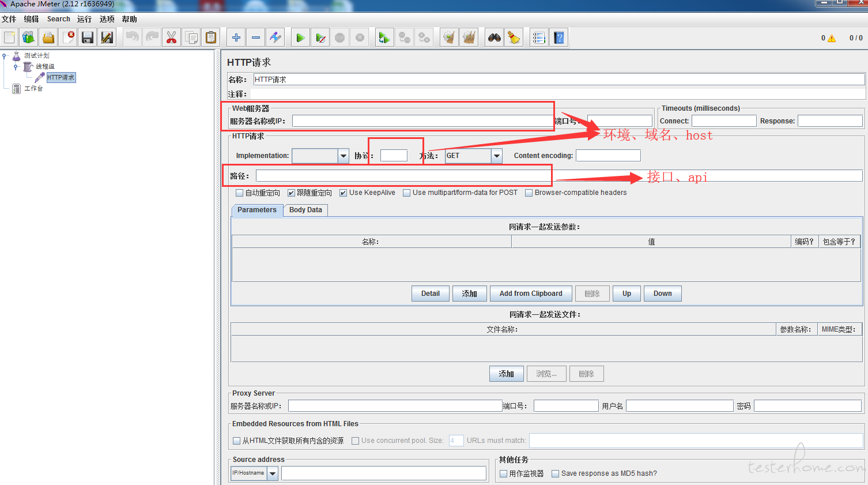Screen dimensions: 868x485
Task: Click the Remote Stop All icon
Action: tap(405, 37)
